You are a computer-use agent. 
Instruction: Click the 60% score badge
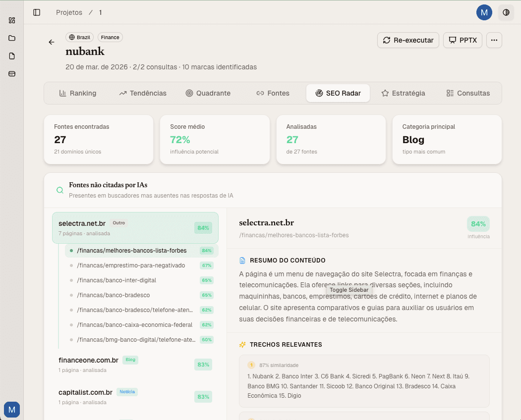point(207,340)
